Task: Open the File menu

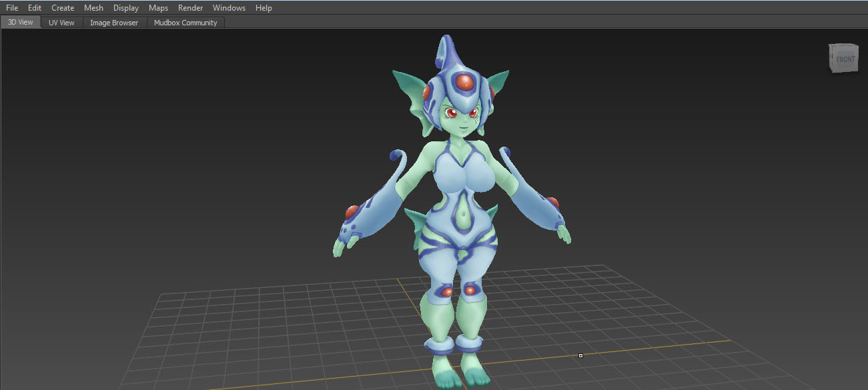Action: pos(12,8)
